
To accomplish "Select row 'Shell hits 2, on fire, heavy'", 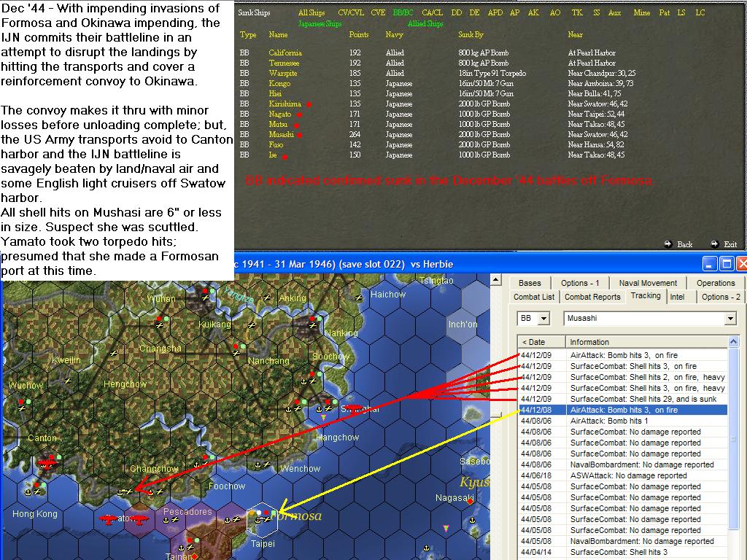I will [x=623, y=377].
